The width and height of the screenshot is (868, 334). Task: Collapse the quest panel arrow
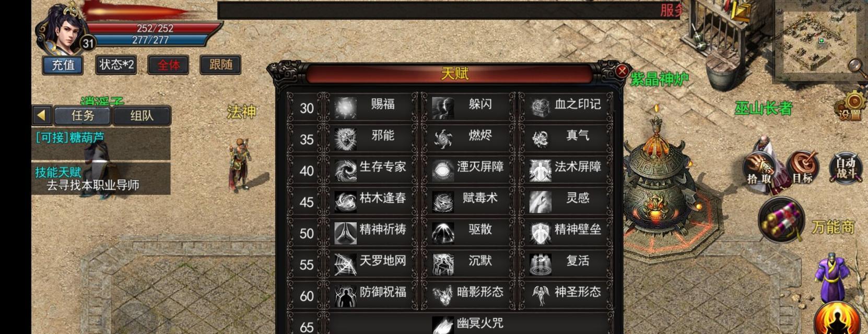tap(42, 115)
